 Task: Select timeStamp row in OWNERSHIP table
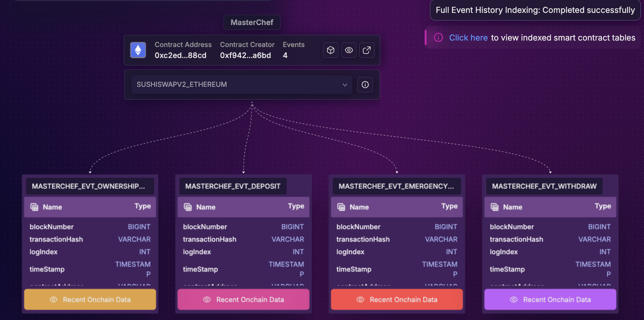coord(90,269)
